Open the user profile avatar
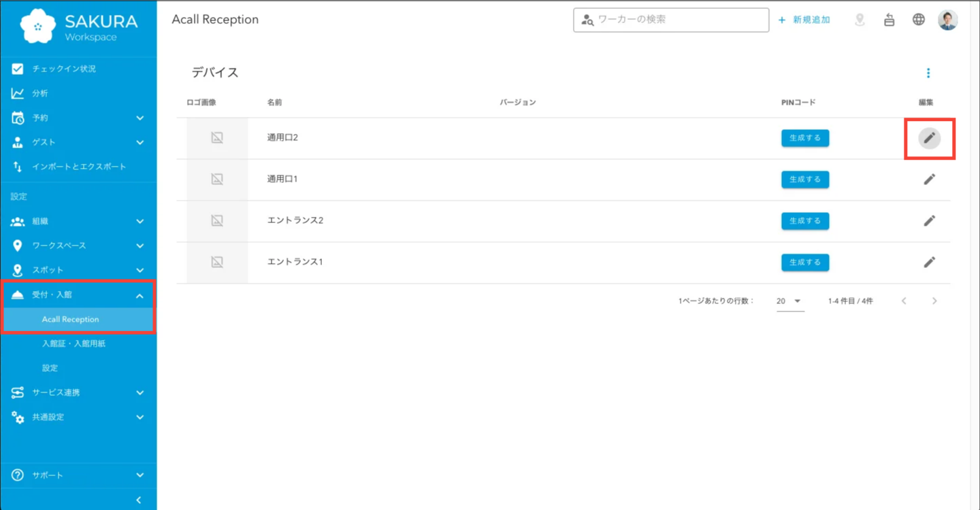The image size is (980, 510). pyautogui.click(x=947, y=20)
